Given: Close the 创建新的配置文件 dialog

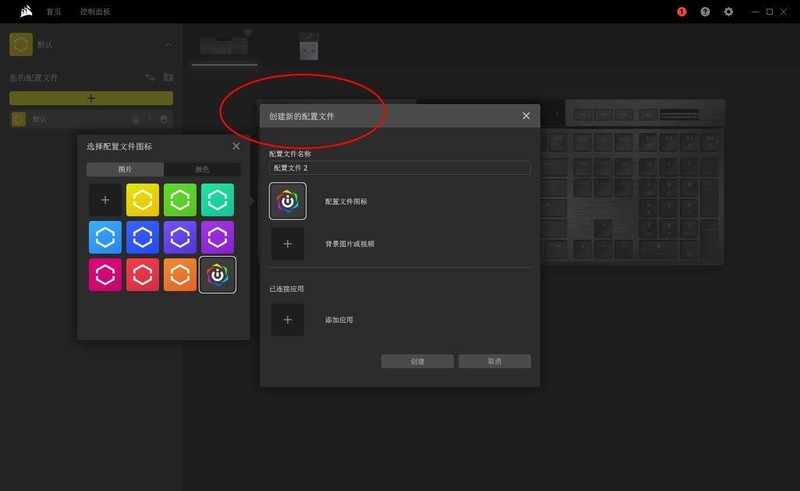Looking at the screenshot, I should pyautogui.click(x=526, y=116).
